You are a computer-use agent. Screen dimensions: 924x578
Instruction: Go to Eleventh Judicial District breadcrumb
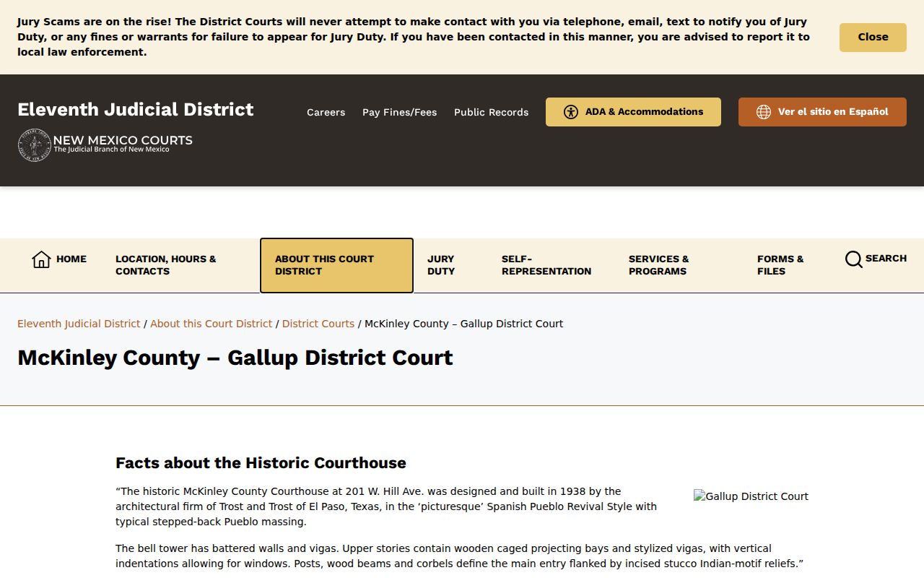(79, 324)
